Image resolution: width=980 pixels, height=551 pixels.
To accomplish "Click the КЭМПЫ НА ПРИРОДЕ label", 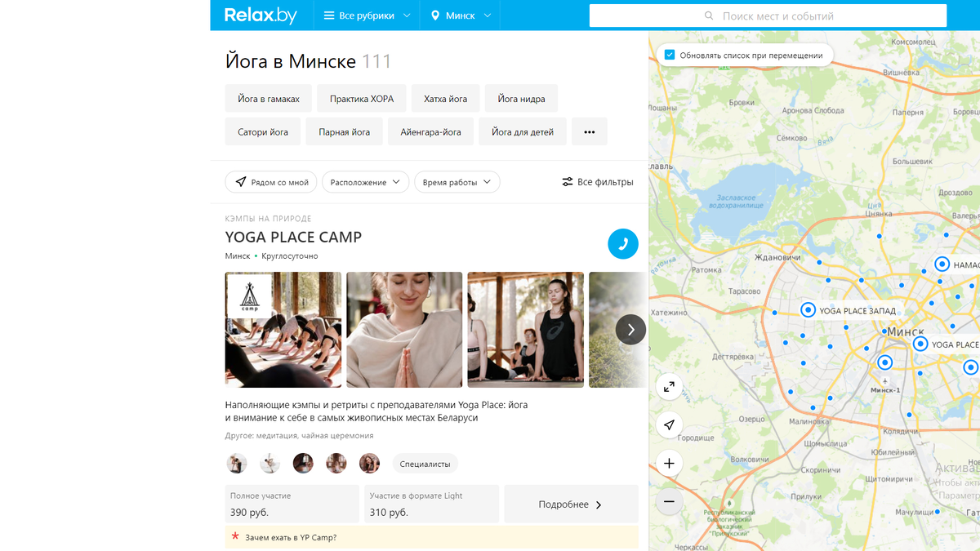I will coord(268,219).
